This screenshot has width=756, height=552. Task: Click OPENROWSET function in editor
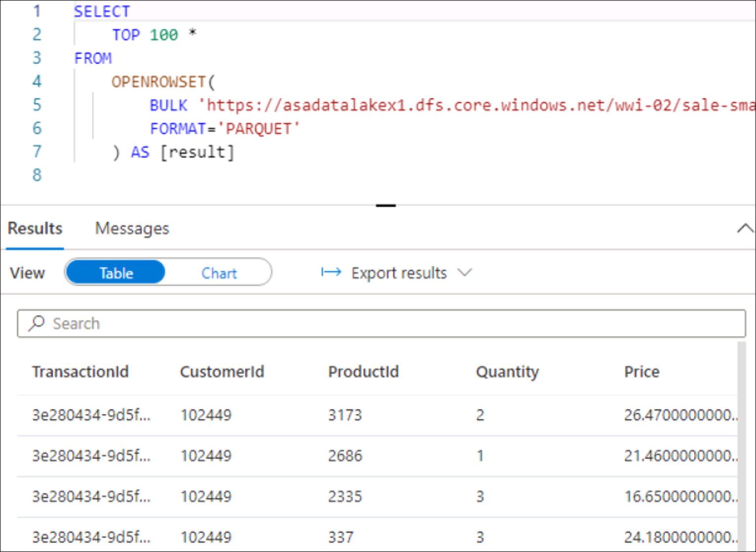158,81
